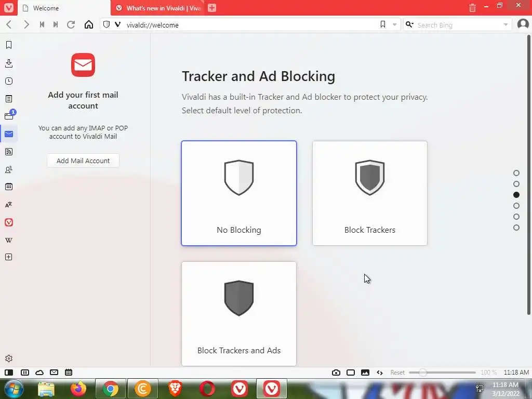Open the Bookmarks panel
532x399 pixels.
9,45
